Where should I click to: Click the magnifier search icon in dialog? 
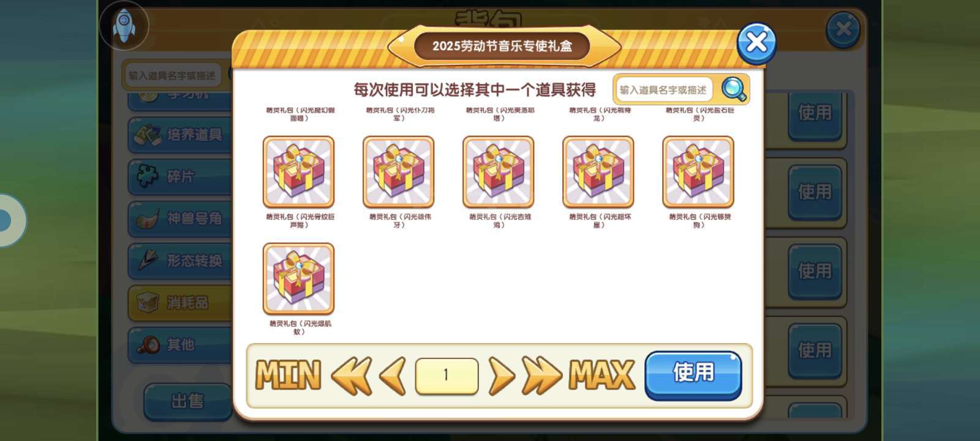coord(733,89)
